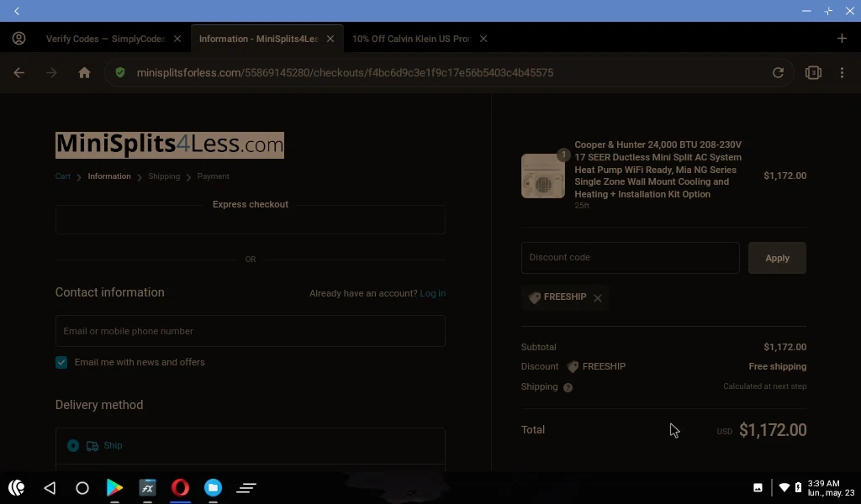Select the Shipping breadcrumb step
Viewport: 861px width, 504px height.
(x=164, y=176)
